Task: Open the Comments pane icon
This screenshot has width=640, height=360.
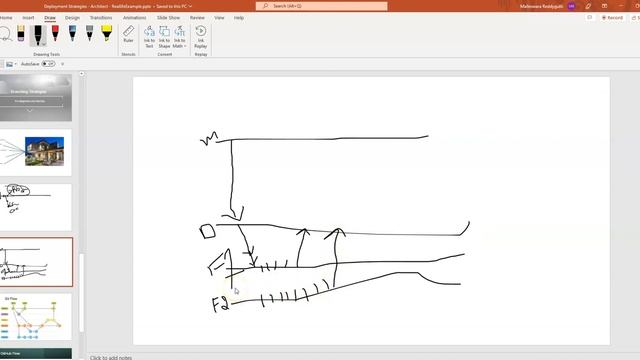Action: [x=589, y=18]
